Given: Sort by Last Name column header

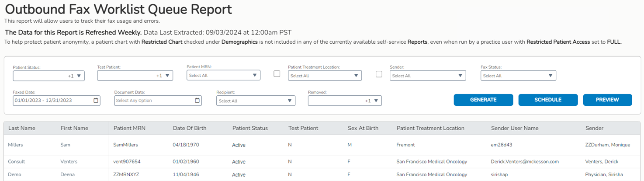Looking at the screenshot, I should [22, 128].
